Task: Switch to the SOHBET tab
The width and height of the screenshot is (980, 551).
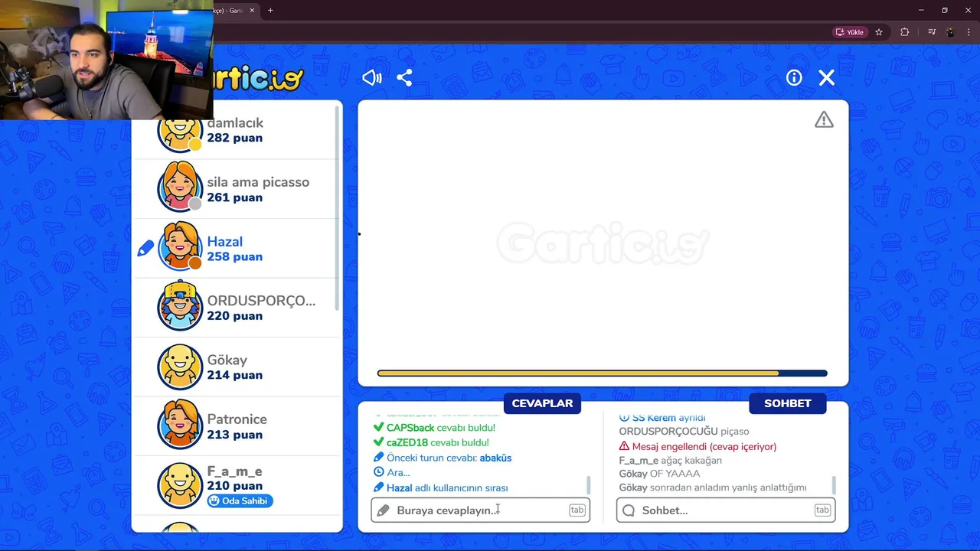Action: (787, 403)
